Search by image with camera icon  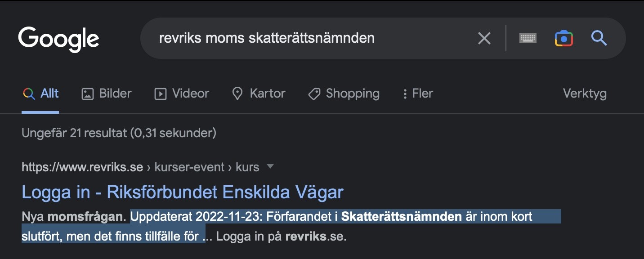[x=563, y=38]
